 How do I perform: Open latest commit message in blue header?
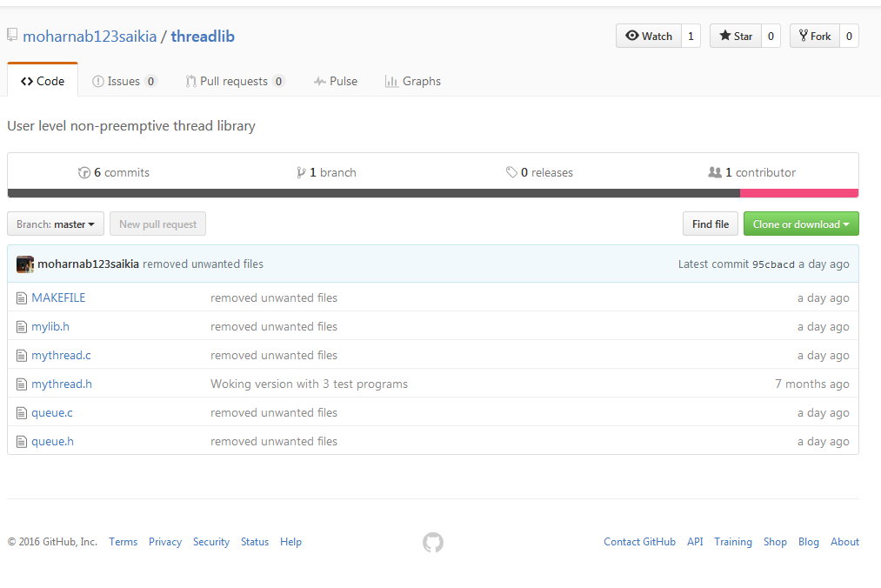click(x=203, y=264)
